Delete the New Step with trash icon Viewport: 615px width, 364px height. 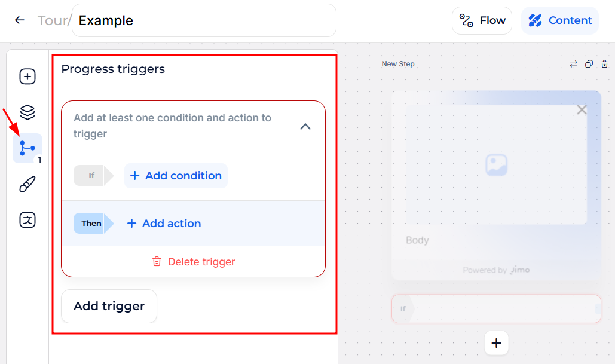tap(604, 64)
